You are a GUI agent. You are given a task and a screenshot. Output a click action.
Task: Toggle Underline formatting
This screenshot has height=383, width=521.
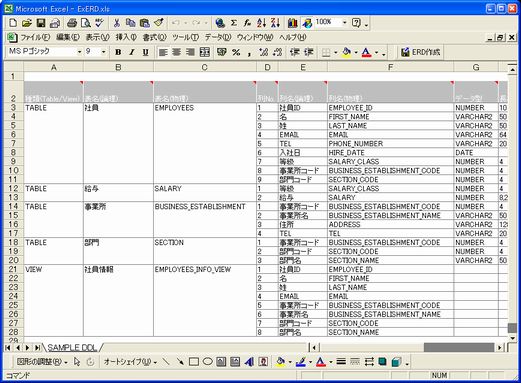145,52
